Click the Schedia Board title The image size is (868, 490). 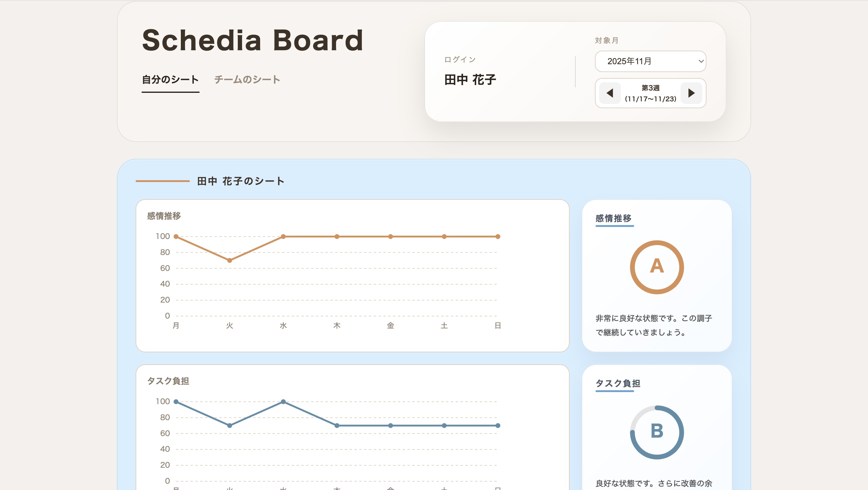[x=252, y=40]
